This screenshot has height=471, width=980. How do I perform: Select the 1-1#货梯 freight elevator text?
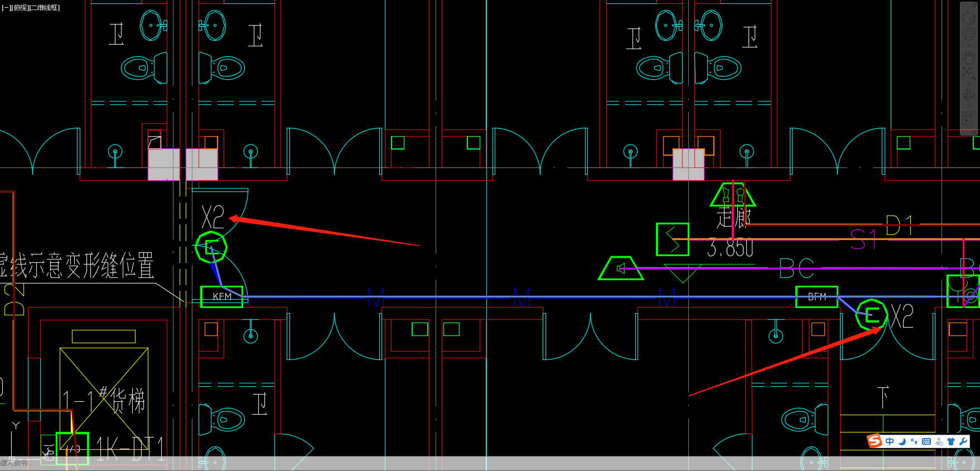(104, 401)
